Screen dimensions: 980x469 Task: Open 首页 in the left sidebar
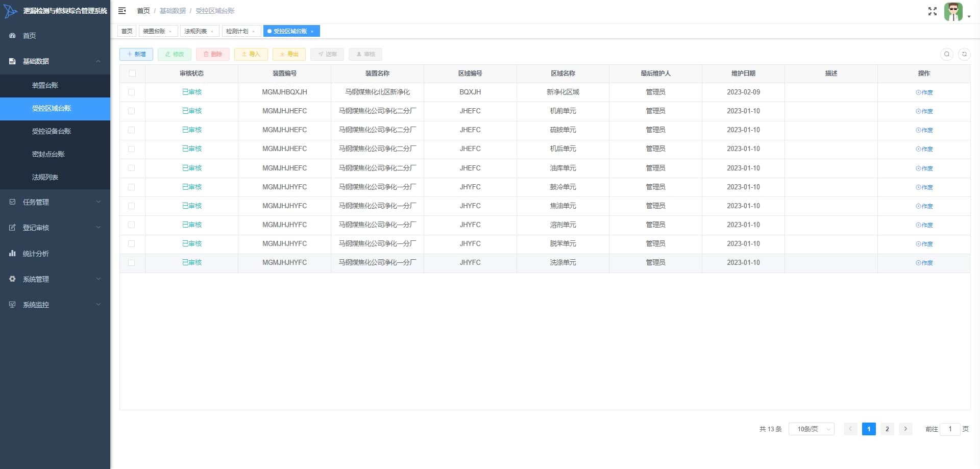tap(55, 36)
